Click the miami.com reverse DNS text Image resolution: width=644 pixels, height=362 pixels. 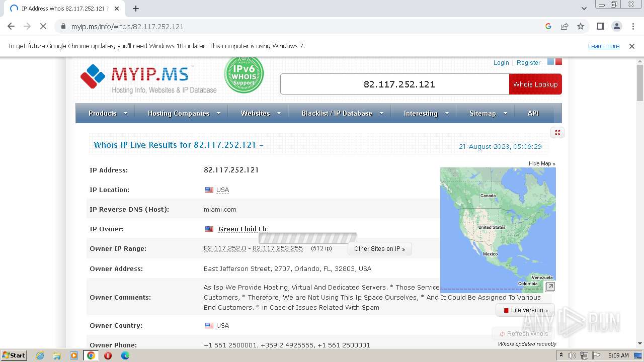pyautogui.click(x=220, y=210)
